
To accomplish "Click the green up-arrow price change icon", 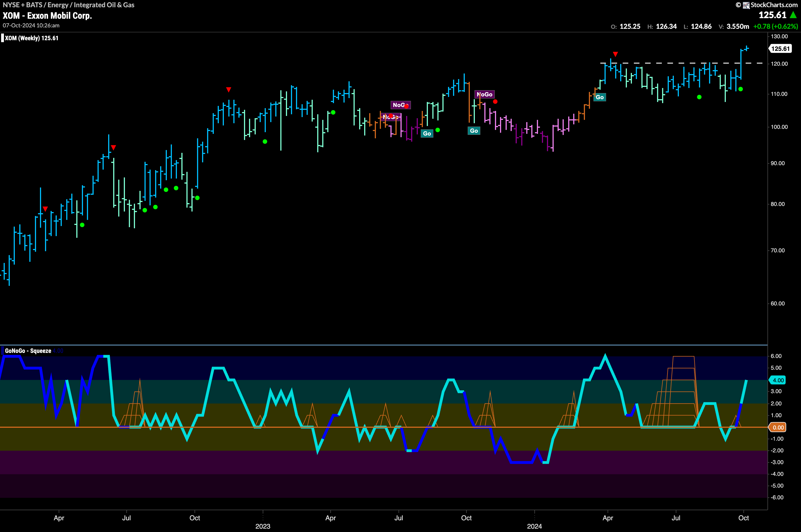I will pyautogui.click(x=793, y=15).
